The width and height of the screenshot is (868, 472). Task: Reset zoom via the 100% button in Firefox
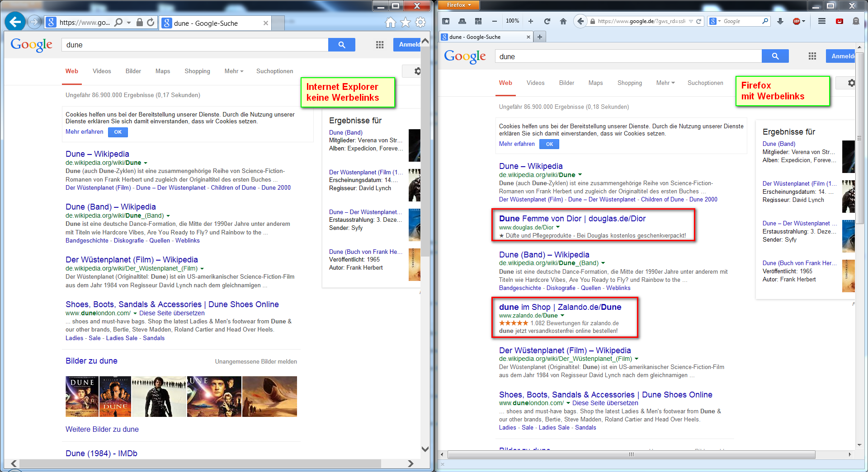(x=512, y=21)
